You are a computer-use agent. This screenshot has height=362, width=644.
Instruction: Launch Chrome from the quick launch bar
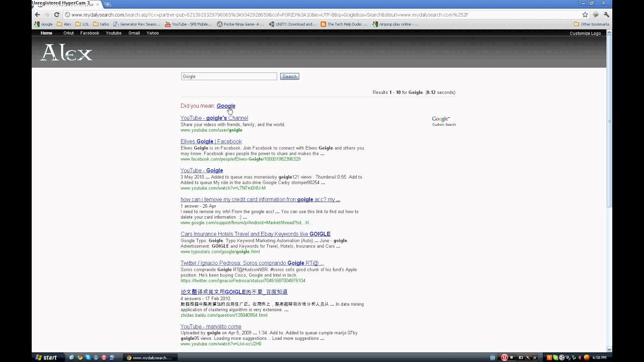pos(80,357)
